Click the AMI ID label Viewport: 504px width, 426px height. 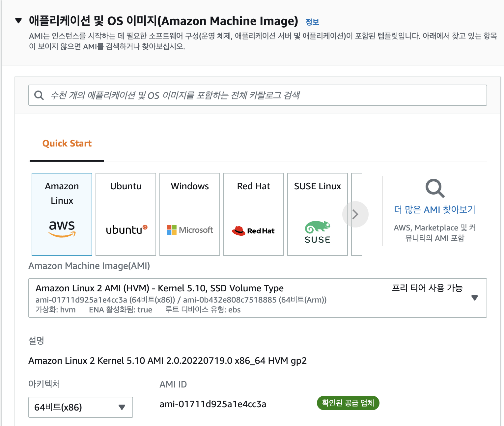[173, 384]
